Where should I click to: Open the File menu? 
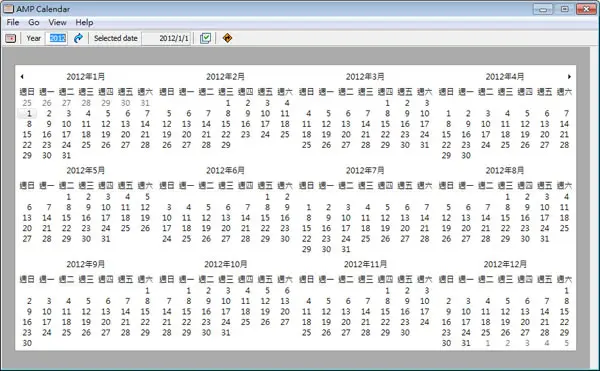click(x=13, y=23)
